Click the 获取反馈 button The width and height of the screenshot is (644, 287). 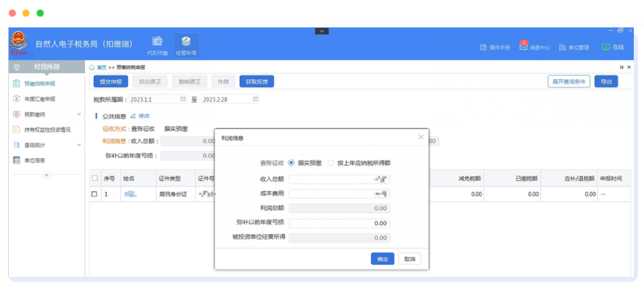(x=256, y=82)
